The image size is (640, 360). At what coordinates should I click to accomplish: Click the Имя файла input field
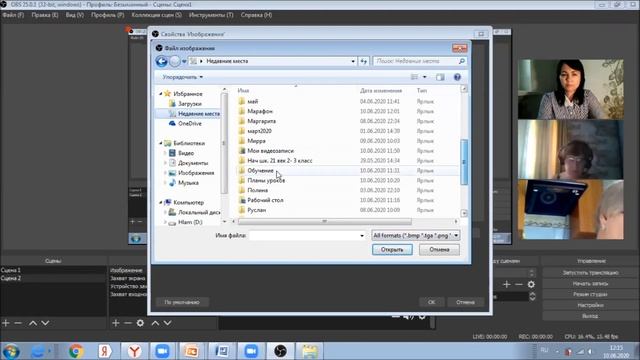(304, 236)
